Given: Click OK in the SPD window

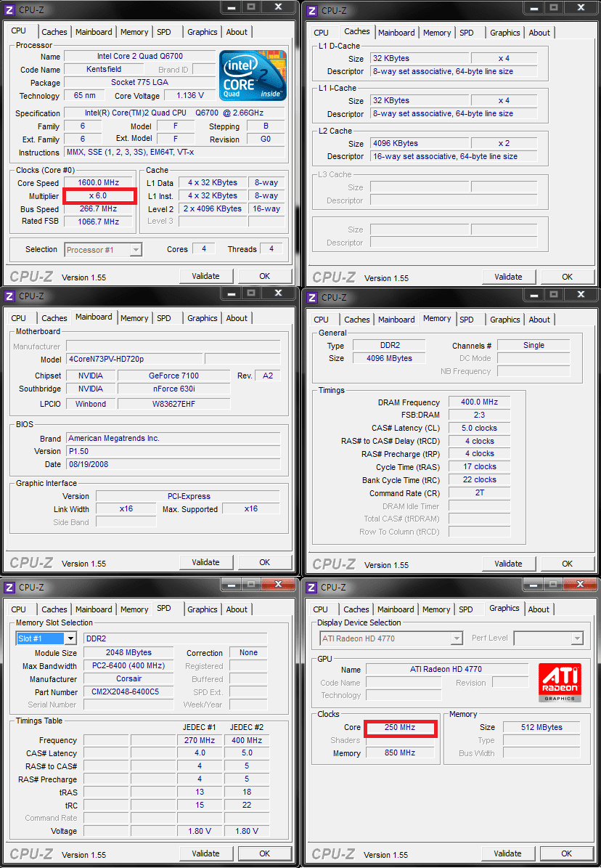Looking at the screenshot, I should pos(264,853).
